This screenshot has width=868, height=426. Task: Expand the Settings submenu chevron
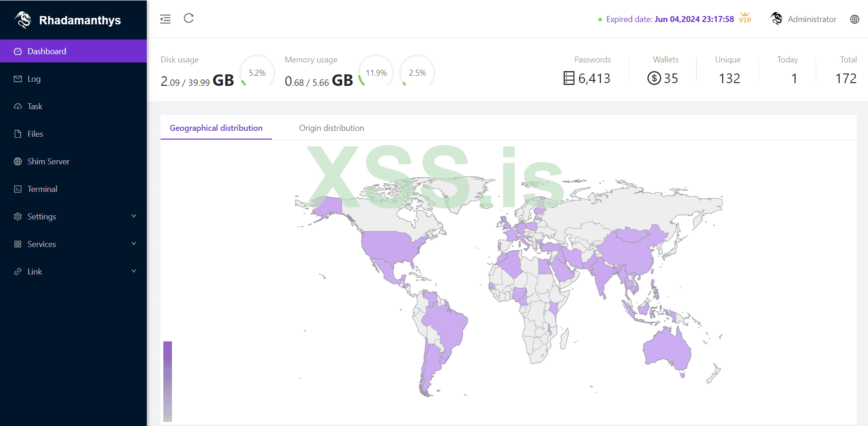coord(134,216)
